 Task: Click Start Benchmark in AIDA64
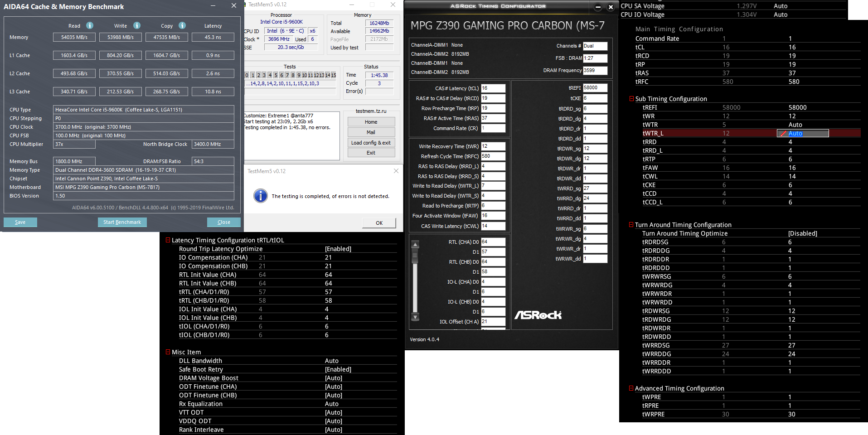click(122, 222)
